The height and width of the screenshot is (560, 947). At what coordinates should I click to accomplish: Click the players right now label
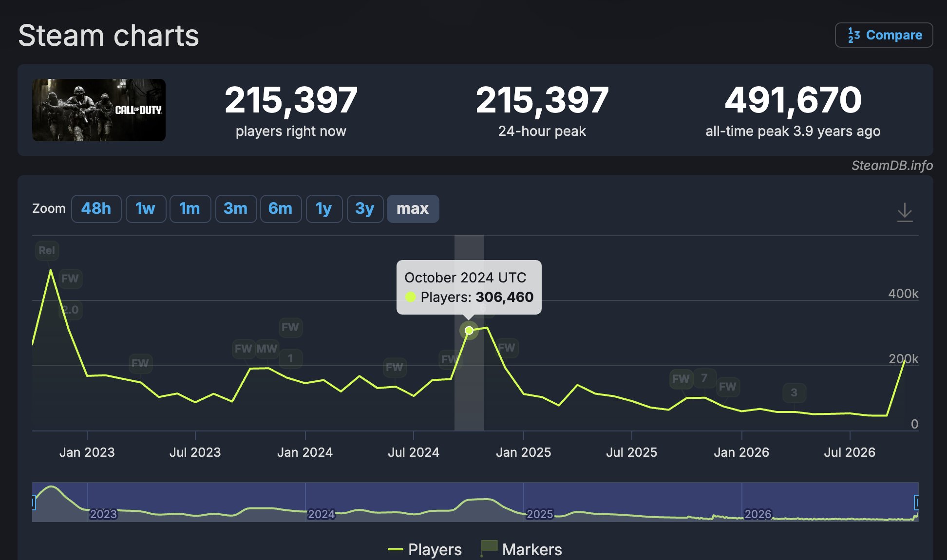(291, 131)
